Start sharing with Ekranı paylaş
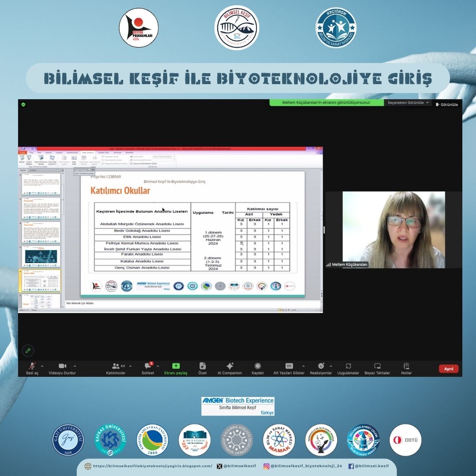476x476 pixels. pos(176,368)
